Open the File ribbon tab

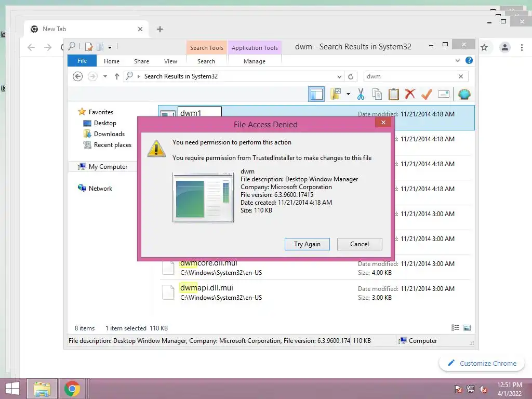coord(82,61)
